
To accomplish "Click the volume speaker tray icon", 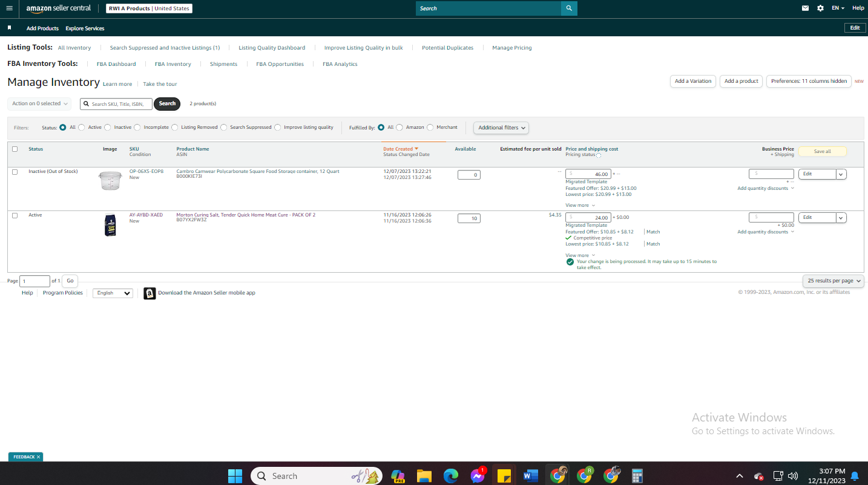I will (x=793, y=476).
